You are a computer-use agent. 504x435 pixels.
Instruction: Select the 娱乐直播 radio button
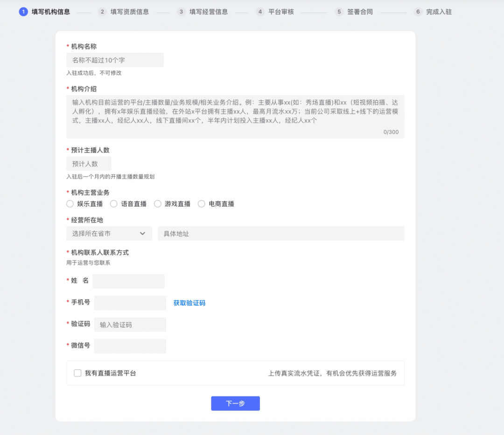pyautogui.click(x=70, y=204)
